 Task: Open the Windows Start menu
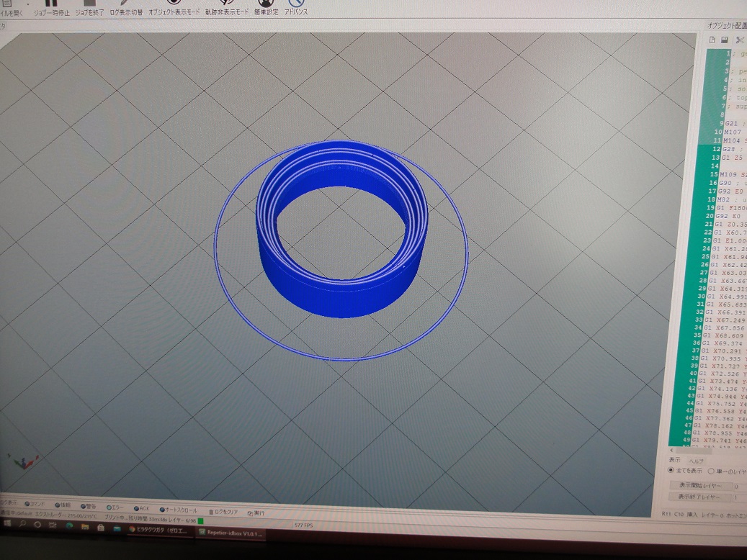tap(7, 523)
